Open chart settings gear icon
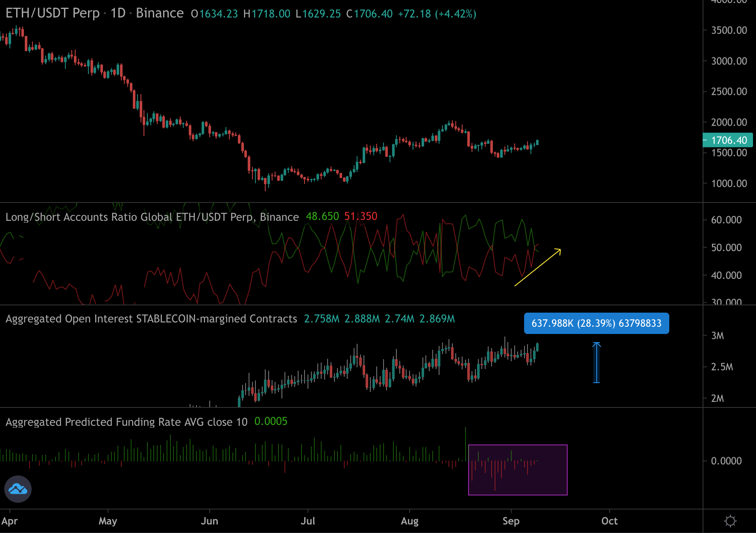The width and height of the screenshot is (756, 533). click(x=730, y=521)
